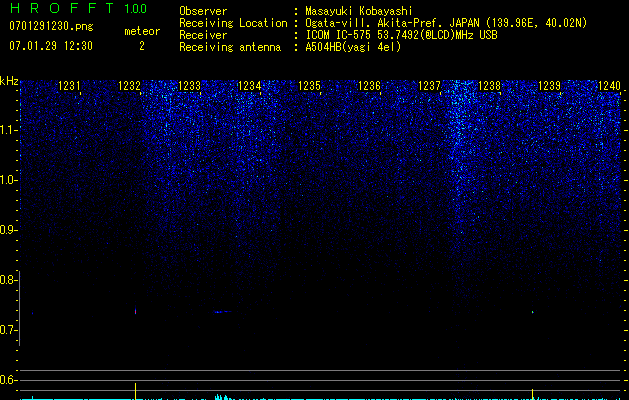This screenshot has height=400, width=629.
Task: Click the meteor count value 2
Action: pos(142,46)
